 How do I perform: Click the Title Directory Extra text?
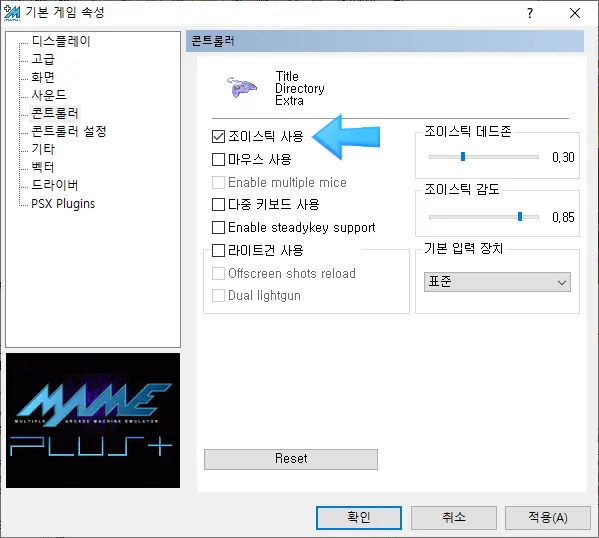point(300,88)
